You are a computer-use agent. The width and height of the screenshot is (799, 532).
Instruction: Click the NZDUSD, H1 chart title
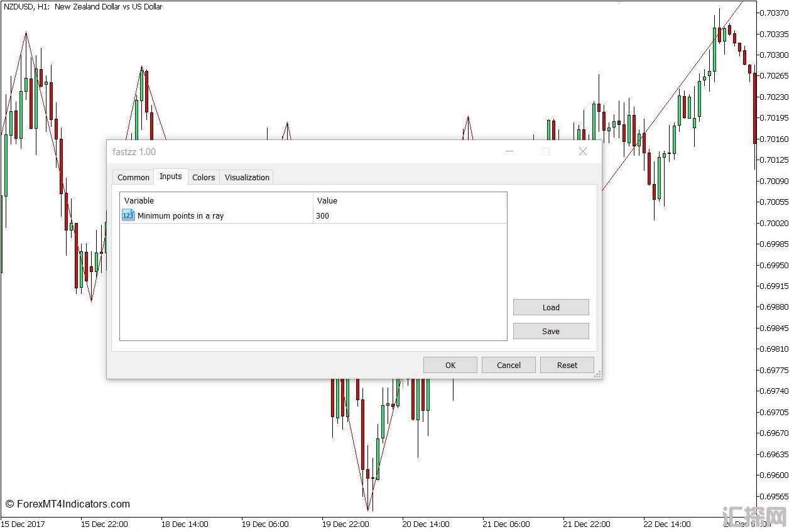83,7
